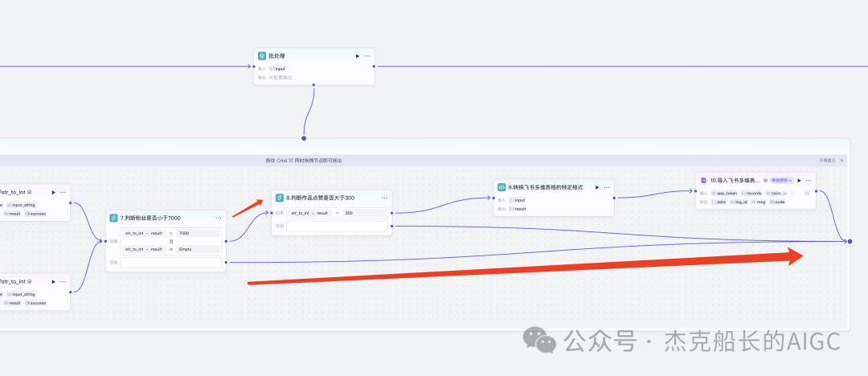Click the input port of node 9
The width and height of the screenshot is (868, 376).
click(x=493, y=197)
